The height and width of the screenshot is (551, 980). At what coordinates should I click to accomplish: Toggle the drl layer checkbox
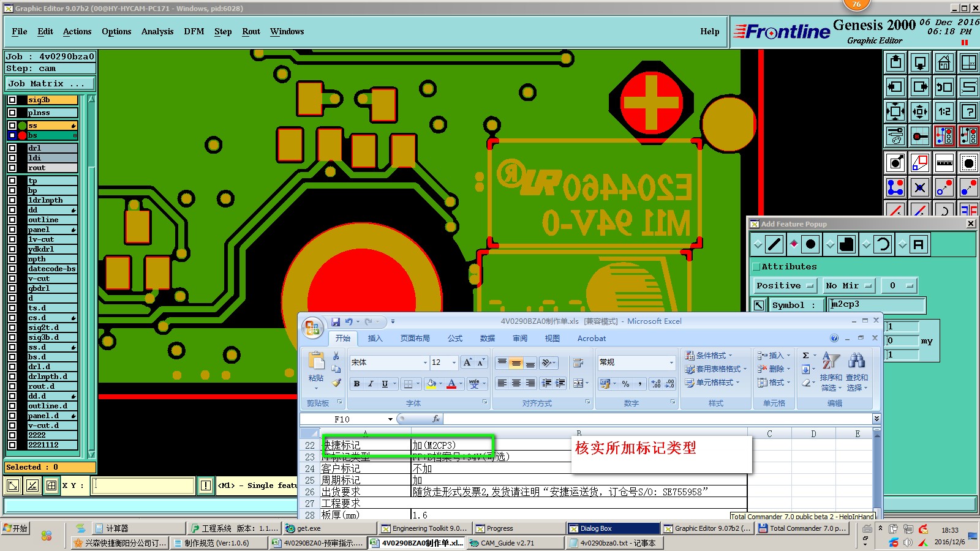[12, 148]
